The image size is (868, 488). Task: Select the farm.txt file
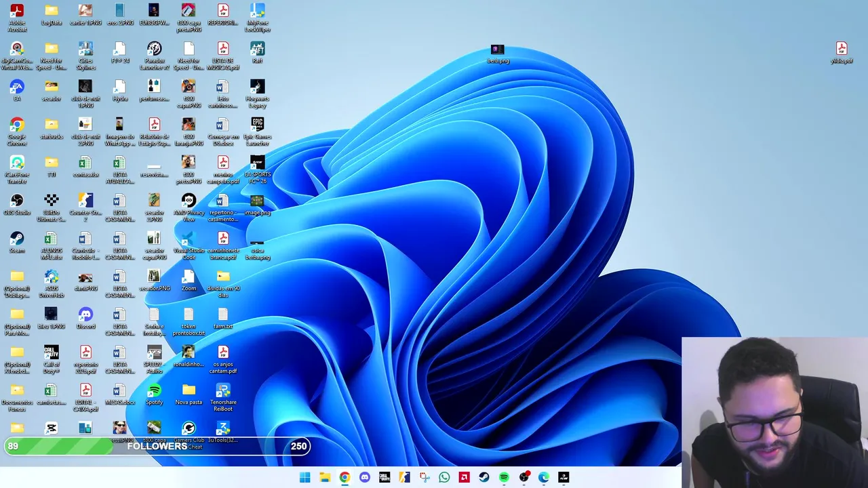[x=223, y=319]
